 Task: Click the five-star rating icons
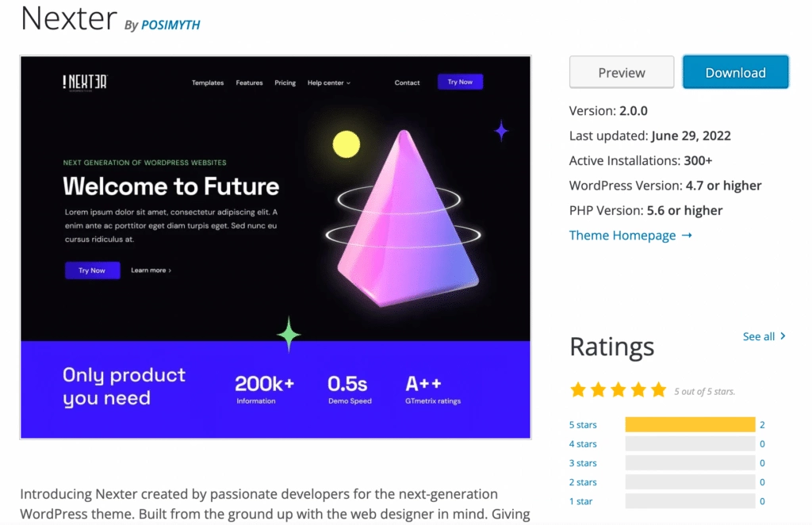pos(619,390)
